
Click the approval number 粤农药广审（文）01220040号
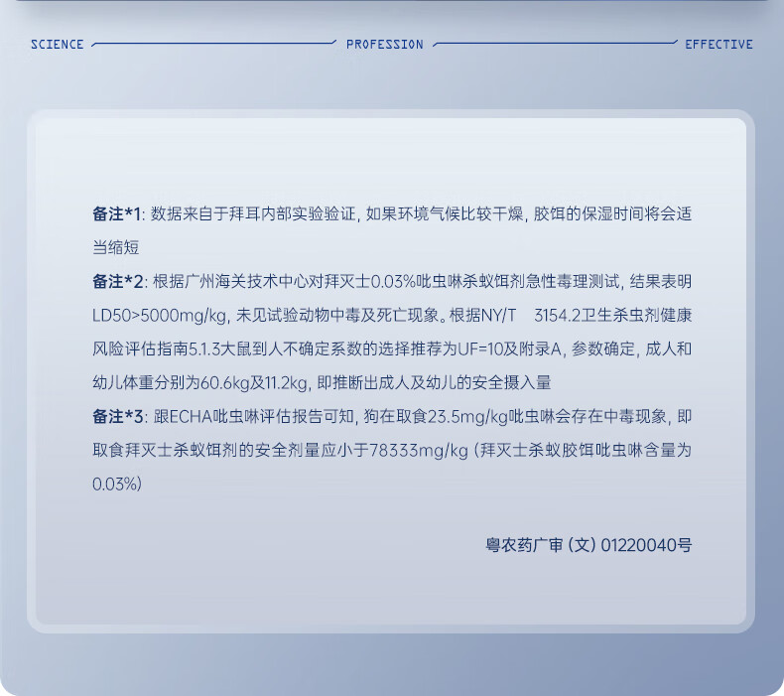588,545
